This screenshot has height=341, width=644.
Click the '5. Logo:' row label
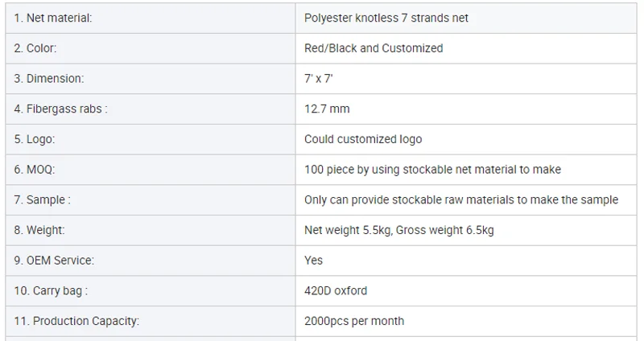click(35, 139)
